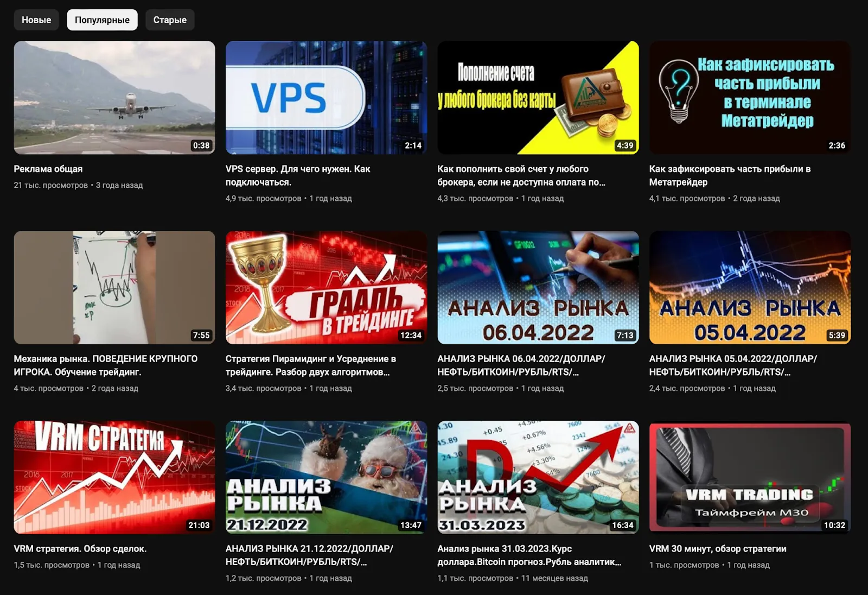Play the golden goblet Грааль в трейдинге video

pos(326,288)
